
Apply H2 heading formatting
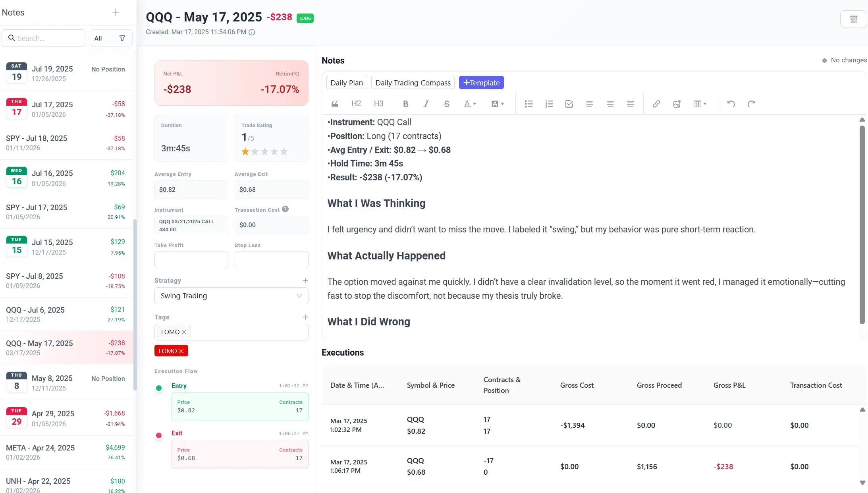tap(355, 104)
